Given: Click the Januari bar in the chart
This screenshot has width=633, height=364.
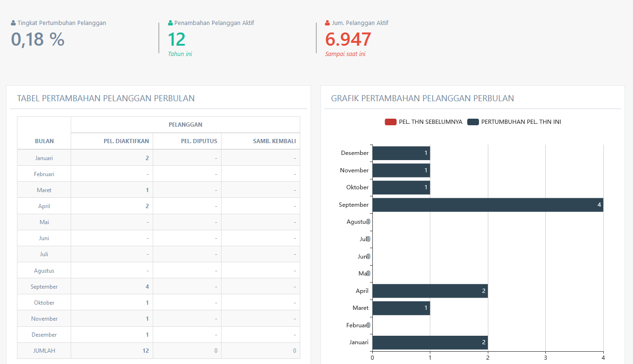Looking at the screenshot, I should pyautogui.click(x=430, y=342).
